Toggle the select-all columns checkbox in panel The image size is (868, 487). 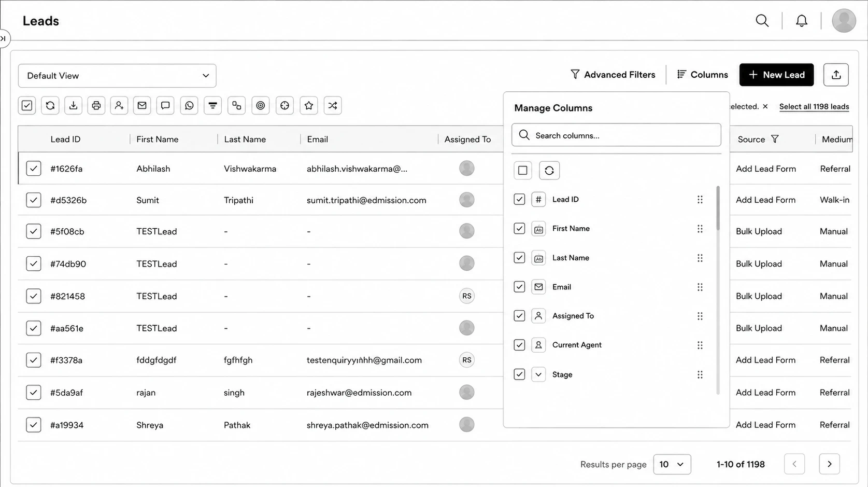(x=523, y=170)
